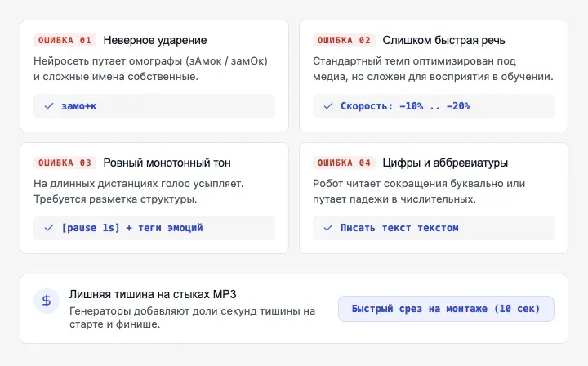
Task: Click the text старте и финише
Action: [x=115, y=324]
